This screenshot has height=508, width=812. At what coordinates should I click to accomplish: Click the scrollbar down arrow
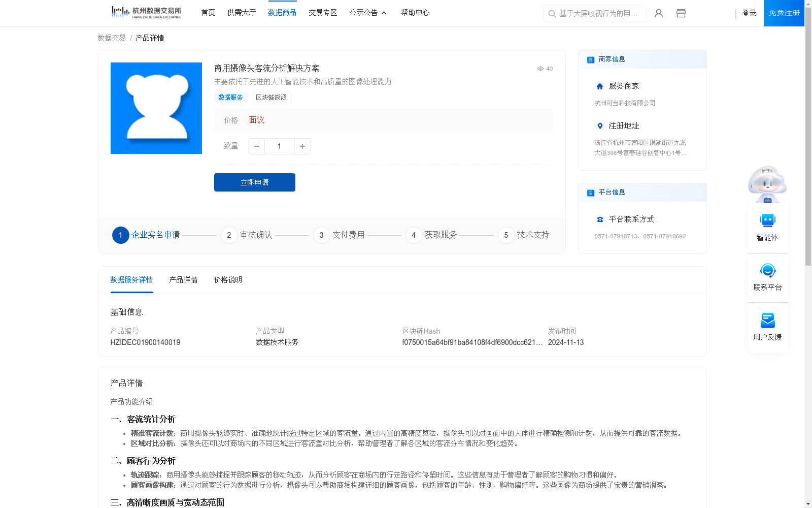click(x=808, y=504)
